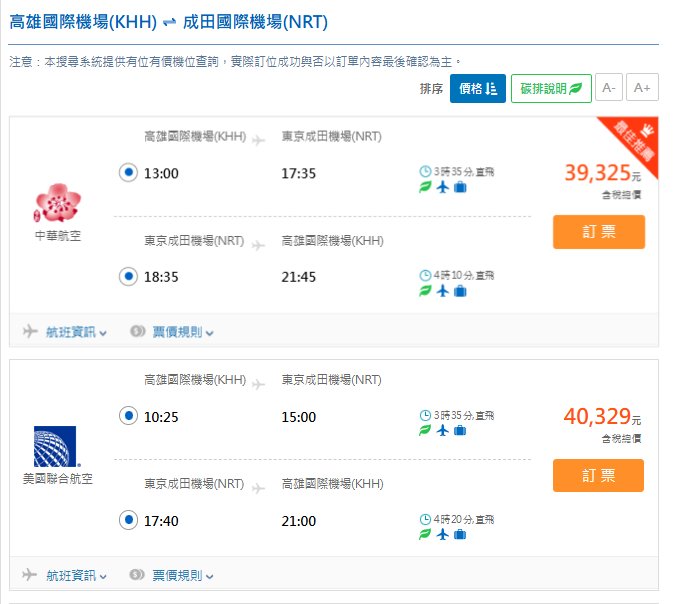Select the 10:25 United departure radio
674x604 pixels.
127,416
